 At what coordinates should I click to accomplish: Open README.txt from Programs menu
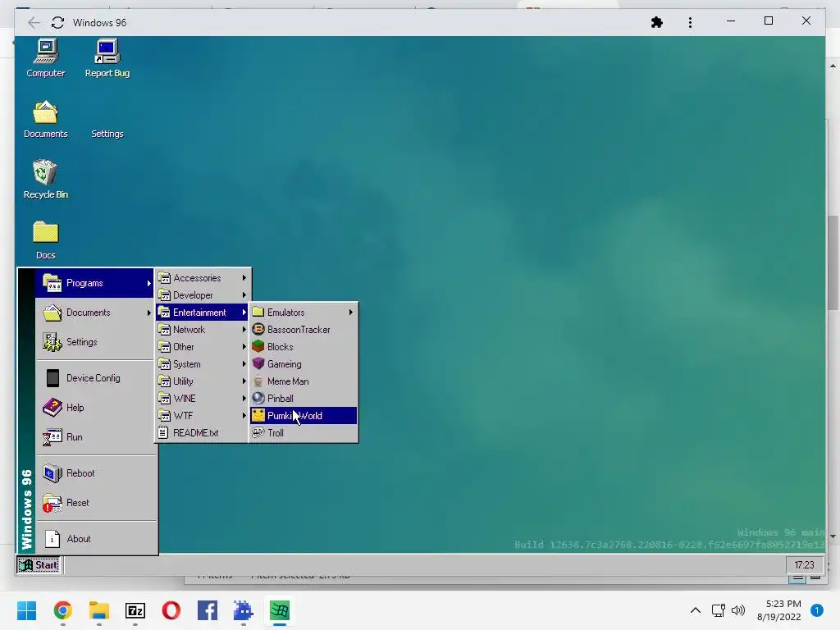click(203, 433)
